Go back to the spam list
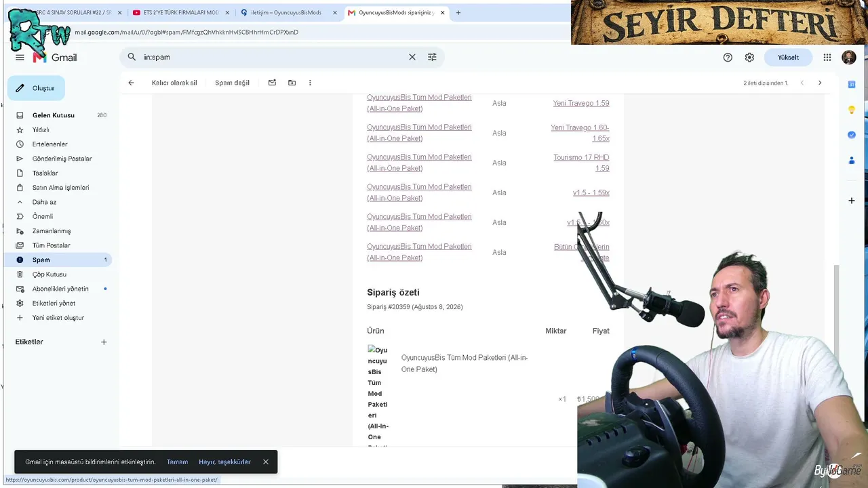Viewport: 868px width, 488px height. [x=131, y=83]
